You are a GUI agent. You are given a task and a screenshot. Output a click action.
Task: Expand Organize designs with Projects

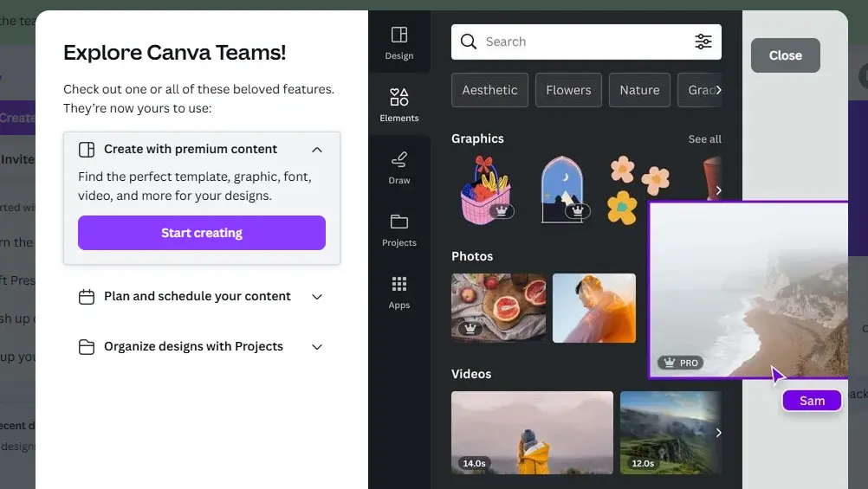point(317,347)
